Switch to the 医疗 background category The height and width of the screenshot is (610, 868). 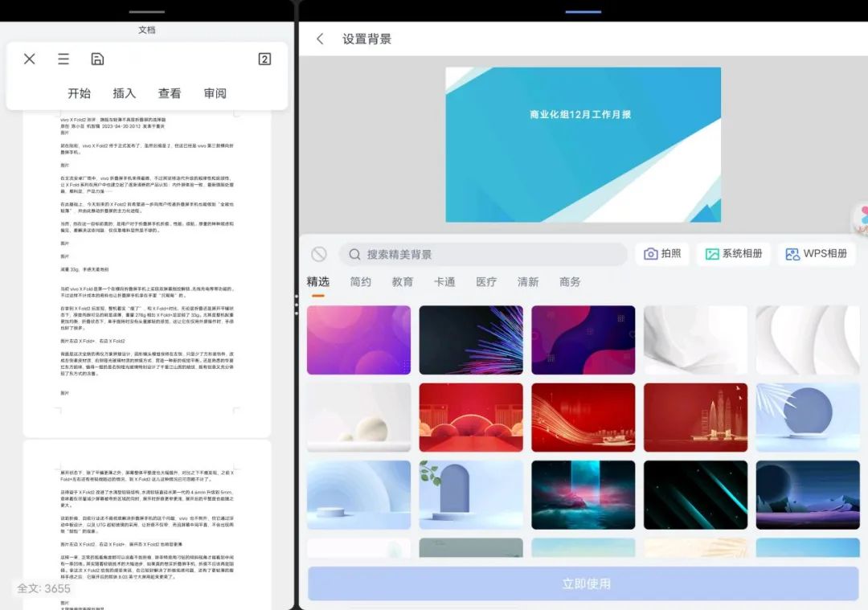[486, 282]
